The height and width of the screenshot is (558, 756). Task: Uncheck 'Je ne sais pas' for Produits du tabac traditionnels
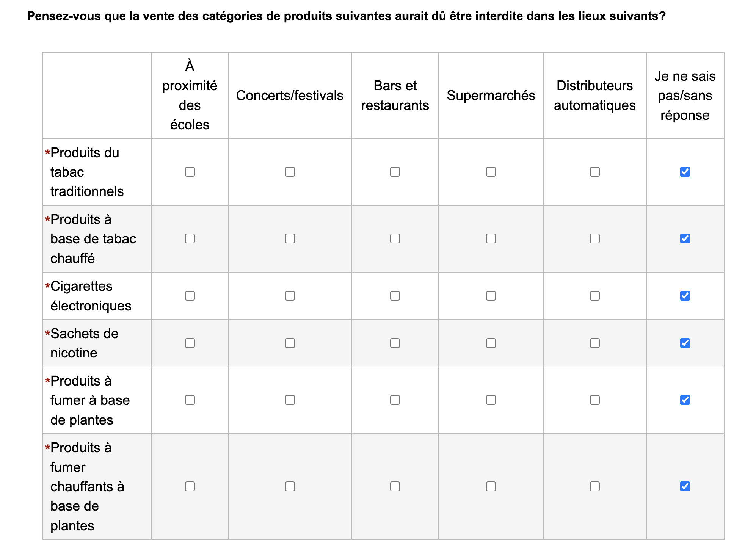(685, 172)
